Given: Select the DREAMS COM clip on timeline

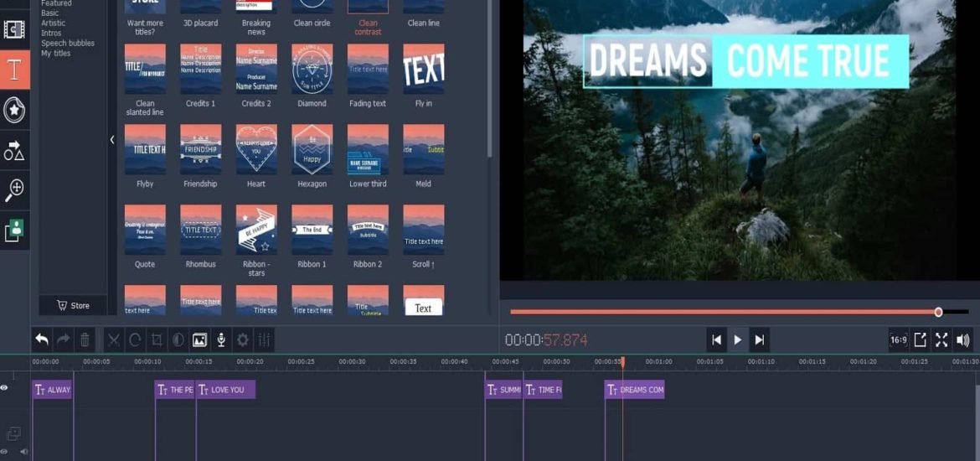Looking at the screenshot, I should [634, 390].
